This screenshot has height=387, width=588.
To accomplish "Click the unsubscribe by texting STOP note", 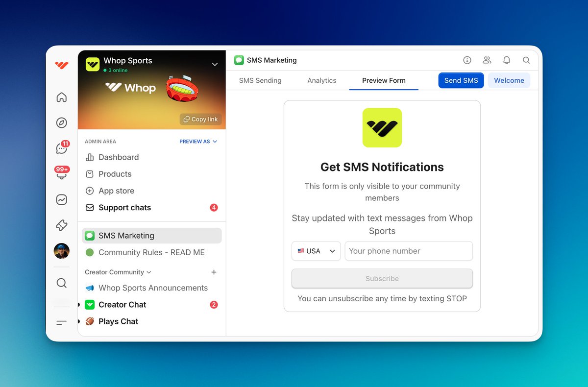I will tap(382, 298).
